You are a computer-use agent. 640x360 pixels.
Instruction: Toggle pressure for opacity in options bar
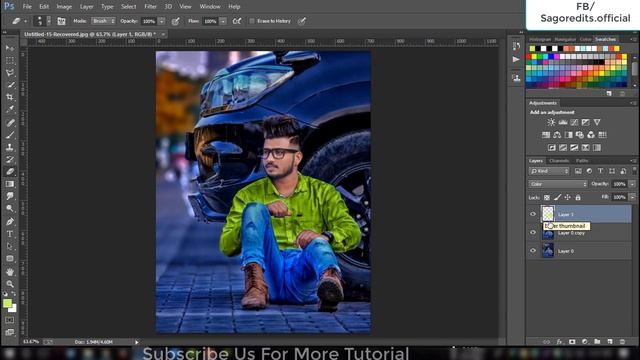pyautogui.click(x=176, y=21)
